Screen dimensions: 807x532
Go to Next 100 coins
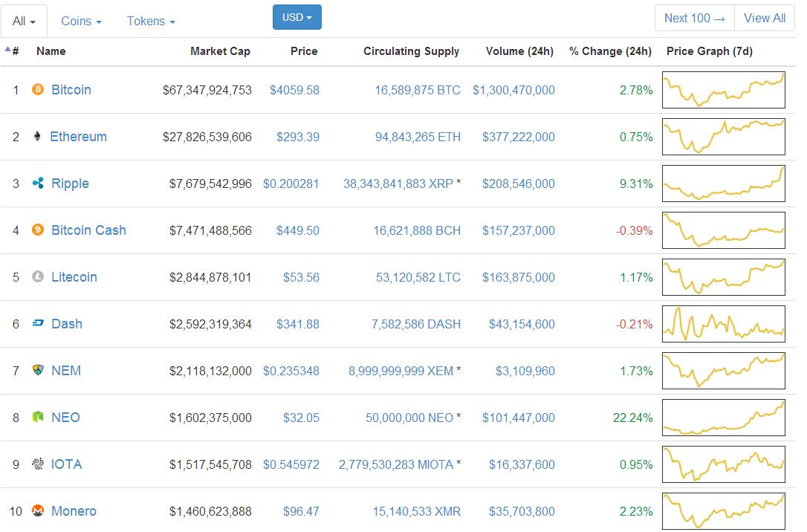(694, 18)
